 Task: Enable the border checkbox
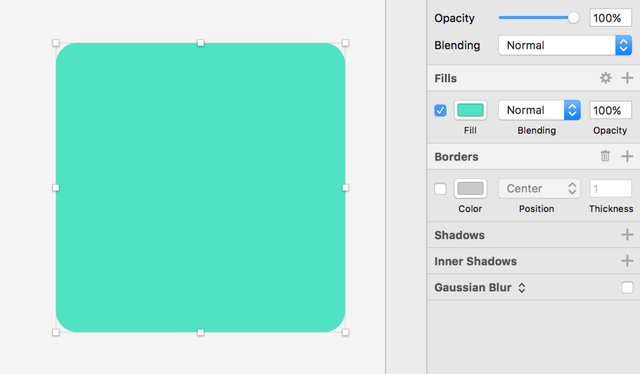click(x=440, y=189)
